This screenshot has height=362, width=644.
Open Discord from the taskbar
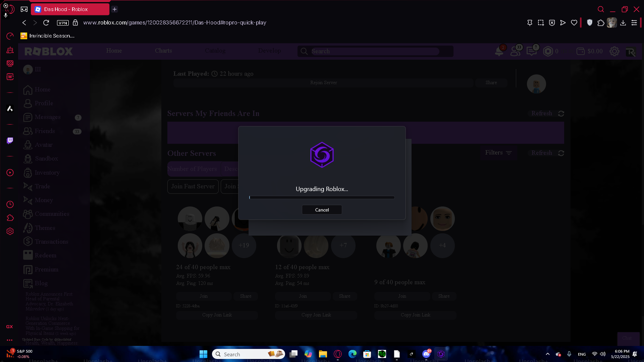click(426, 354)
